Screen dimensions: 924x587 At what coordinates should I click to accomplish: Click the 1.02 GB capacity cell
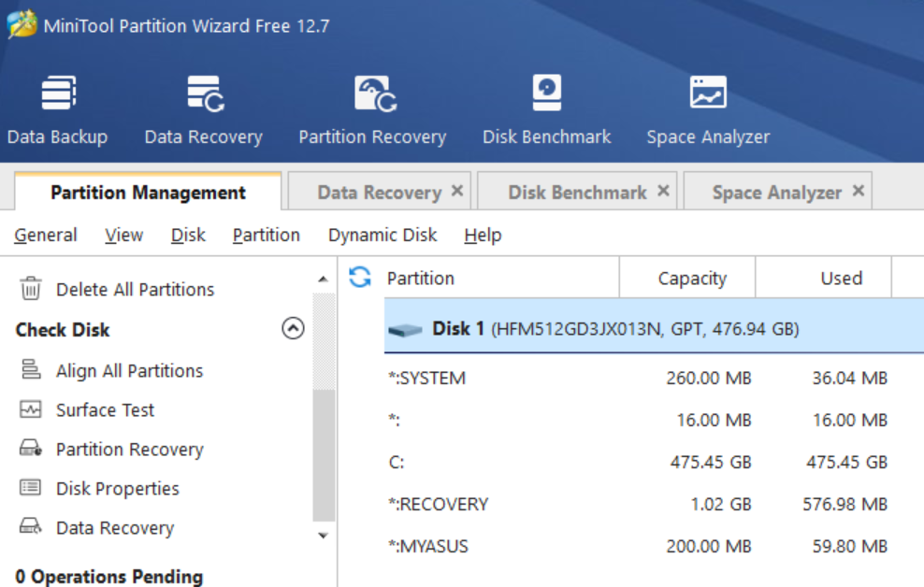[x=721, y=504]
